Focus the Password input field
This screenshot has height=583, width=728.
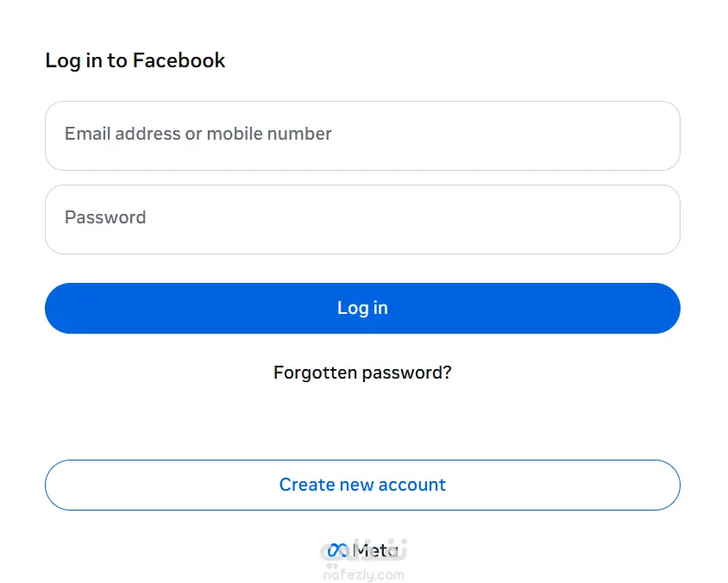pos(362,219)
